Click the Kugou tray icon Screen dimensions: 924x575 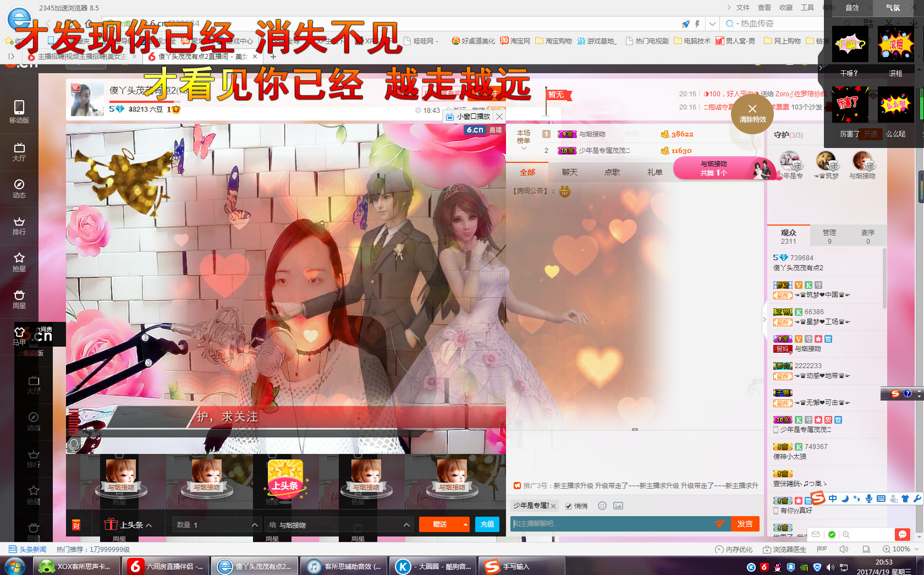pos(751,567)
